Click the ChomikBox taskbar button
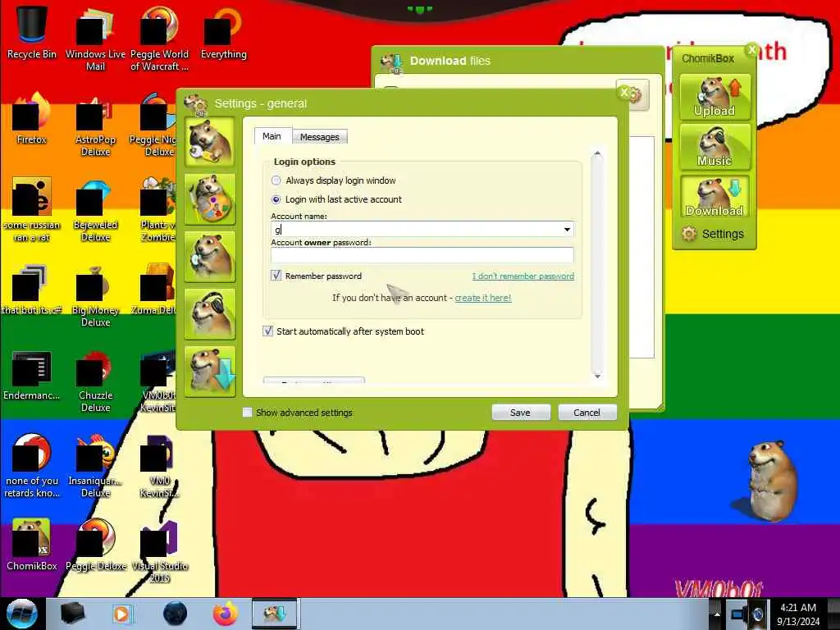Screen dimensions: 840x630 (274, 614)
